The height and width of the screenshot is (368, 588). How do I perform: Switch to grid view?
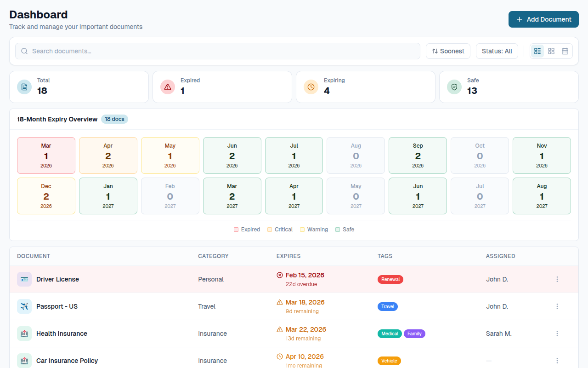(x=551, y=51)
